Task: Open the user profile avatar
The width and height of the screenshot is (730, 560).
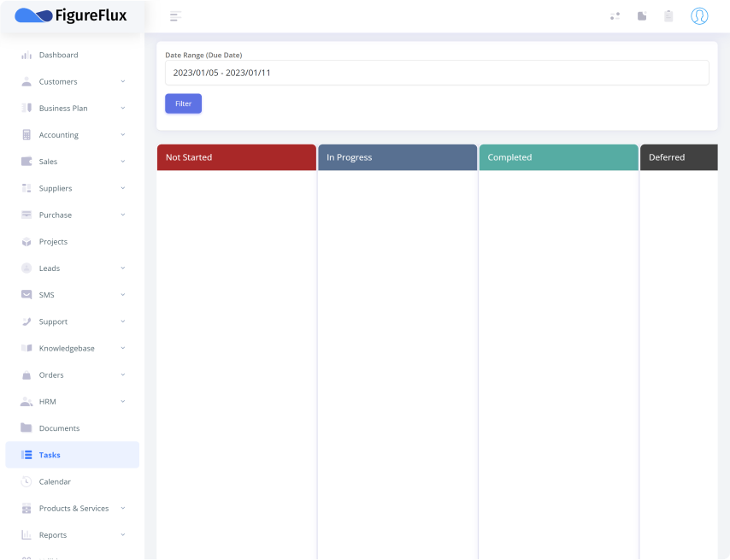Action: [x=699, y=16]
